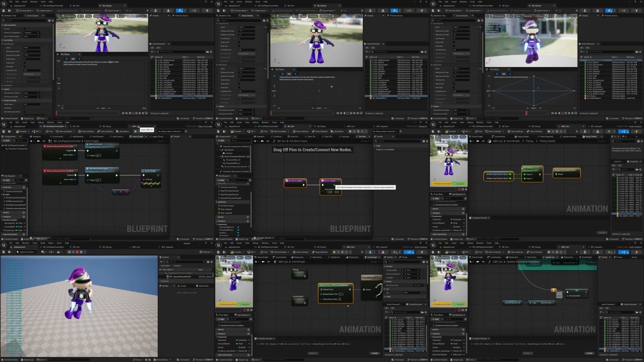Compile blueprint from middle-left window toolbar
Viewport: 644px width, 362px height.
pos(21,131)
